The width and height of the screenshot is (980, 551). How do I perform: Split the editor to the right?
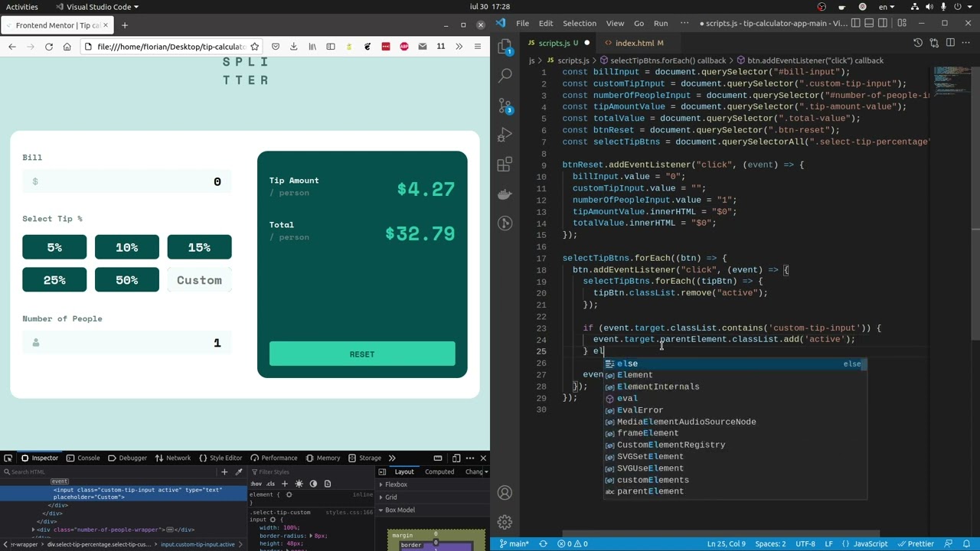tap(951, 43)
